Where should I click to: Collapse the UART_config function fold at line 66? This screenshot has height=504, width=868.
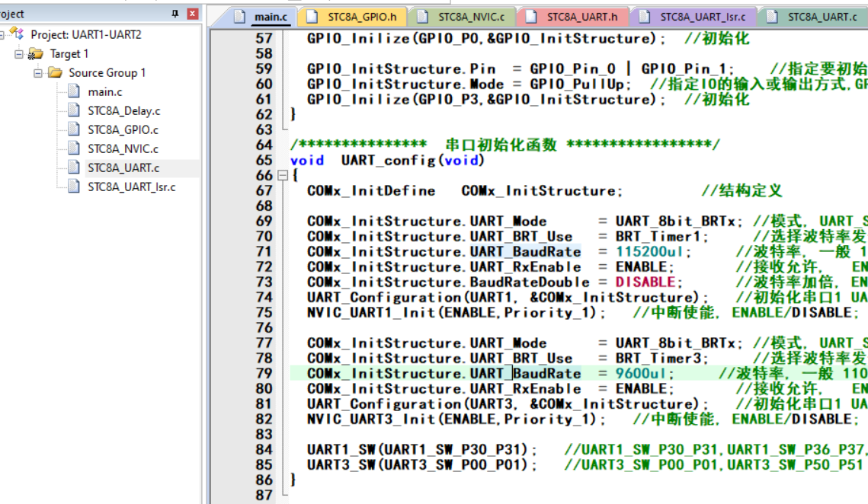coord(283,175)
